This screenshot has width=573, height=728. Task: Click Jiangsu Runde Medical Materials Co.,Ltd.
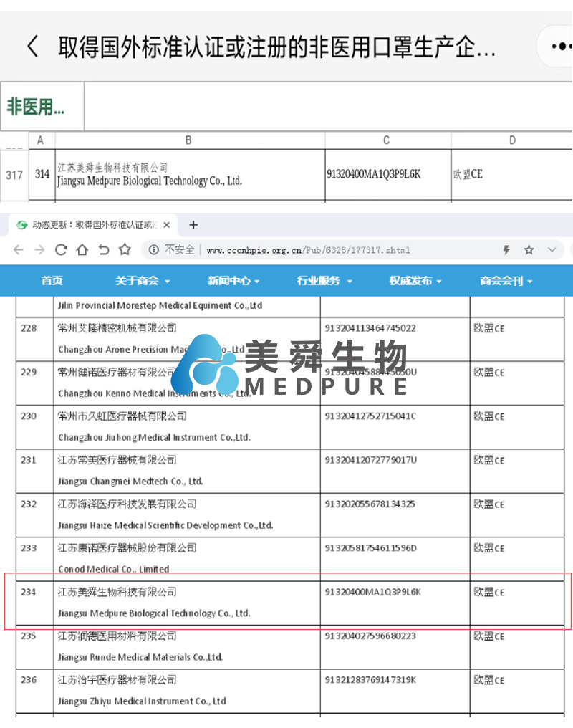140,658
